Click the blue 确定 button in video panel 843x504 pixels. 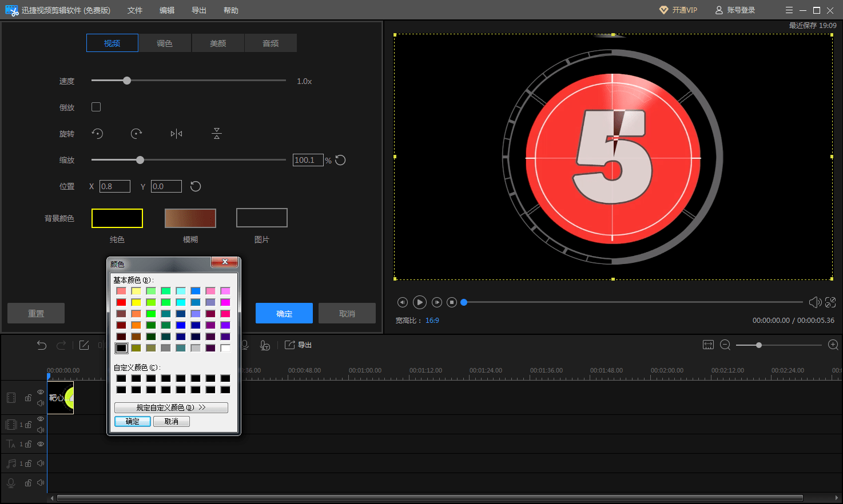284,314
